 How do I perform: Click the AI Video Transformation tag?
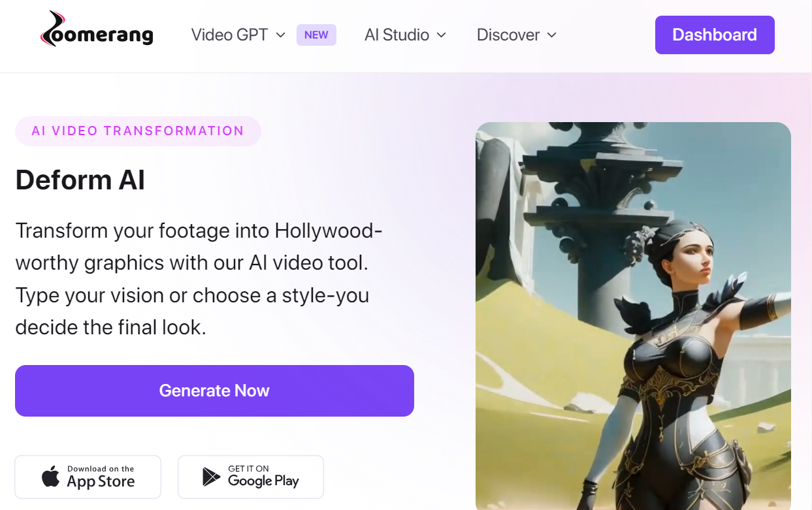[x=138, y=131]
